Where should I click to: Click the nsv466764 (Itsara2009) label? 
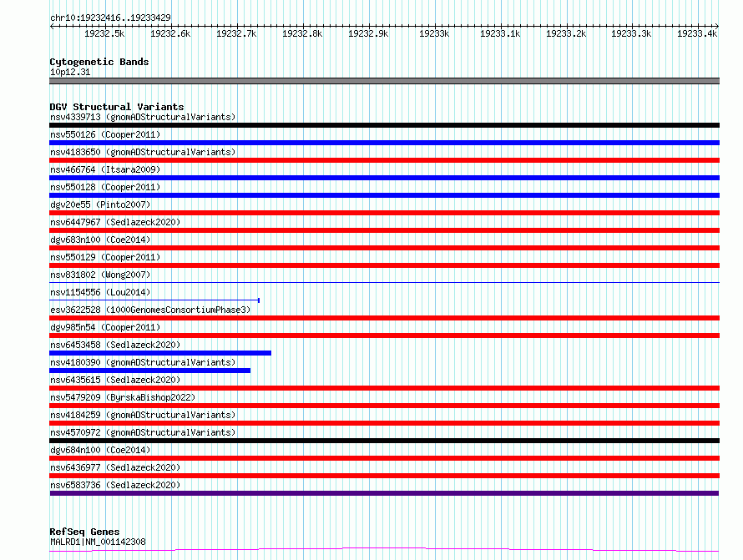click(105, 169)
